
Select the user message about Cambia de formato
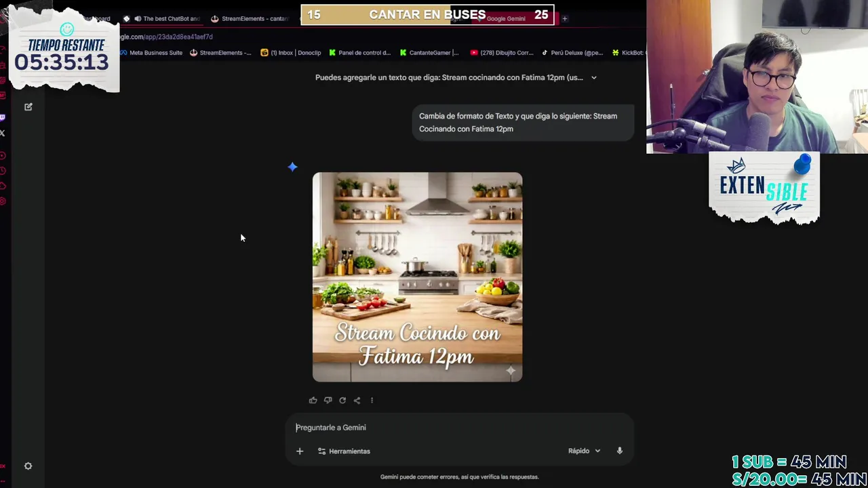(523, 123)
